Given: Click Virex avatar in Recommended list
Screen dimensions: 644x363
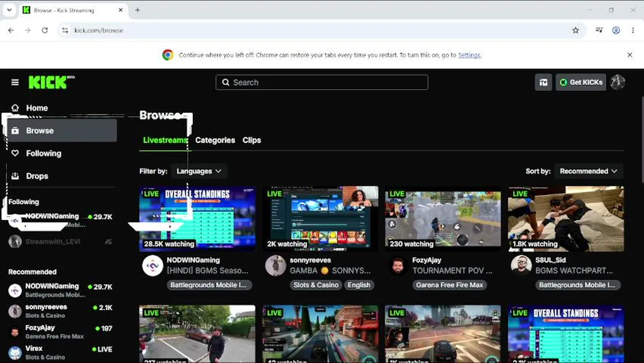Looking at the screenshot, I should tap(15, 352).
